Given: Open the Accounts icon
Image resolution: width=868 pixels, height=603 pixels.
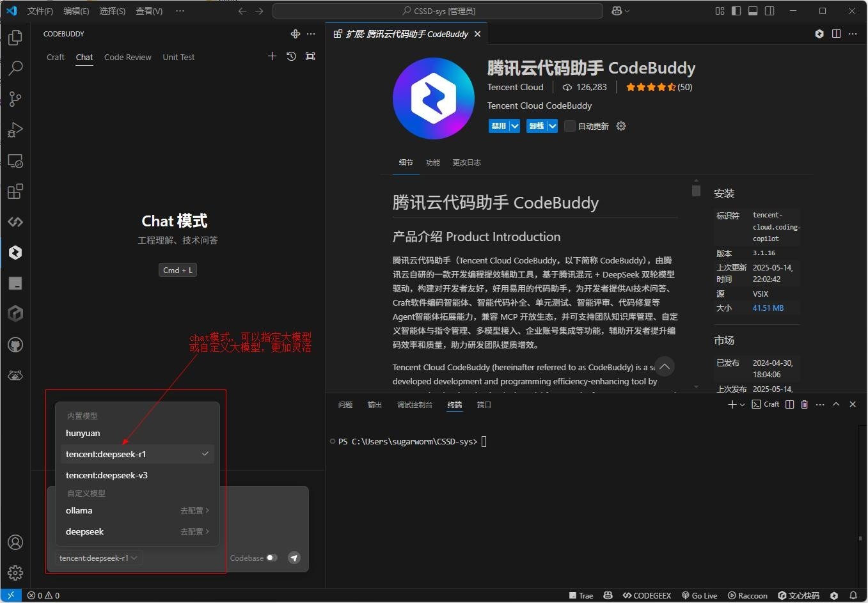Looking at the screenshot, I should 15,542.
